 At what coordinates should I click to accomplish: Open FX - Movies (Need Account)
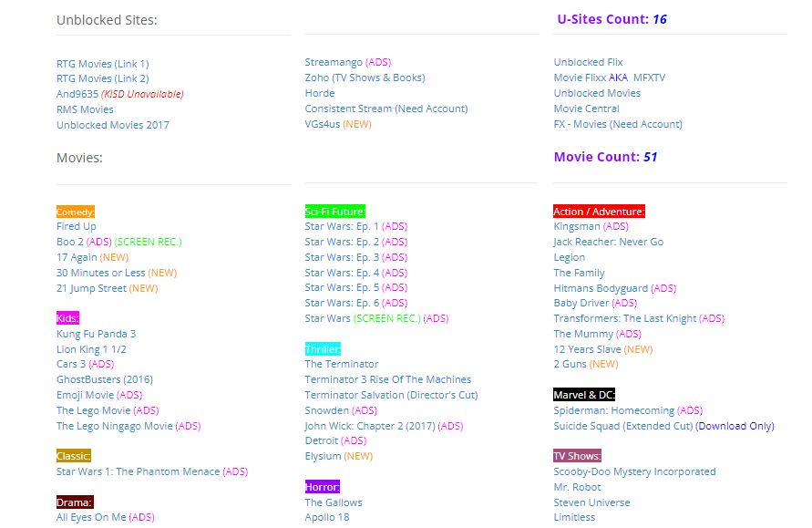[x=618, y=124]
